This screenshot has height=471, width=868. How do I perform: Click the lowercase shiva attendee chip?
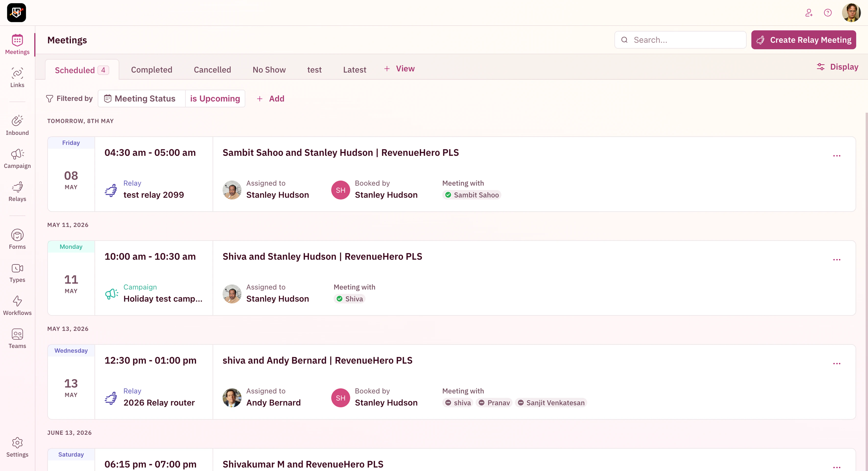point(458,403)
